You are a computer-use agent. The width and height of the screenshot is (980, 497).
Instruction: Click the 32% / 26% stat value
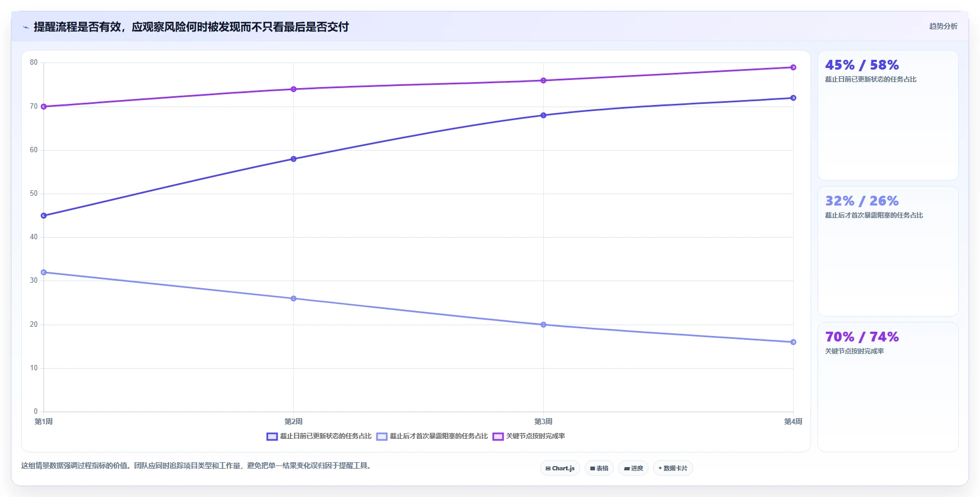pyautogui.click(x=862, y=201)
